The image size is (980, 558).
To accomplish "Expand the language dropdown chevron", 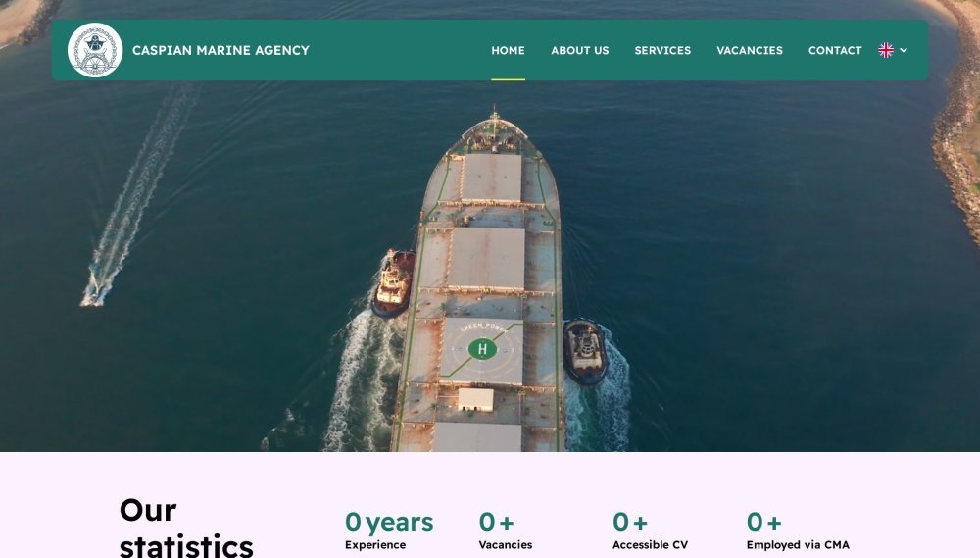I will point(904,50).
